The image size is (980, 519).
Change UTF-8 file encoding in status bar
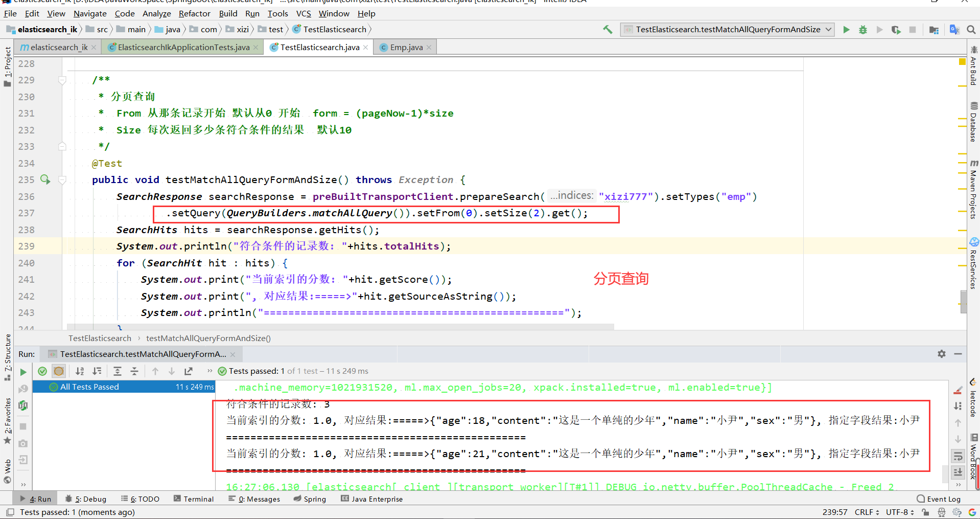[x=900, y=512]
